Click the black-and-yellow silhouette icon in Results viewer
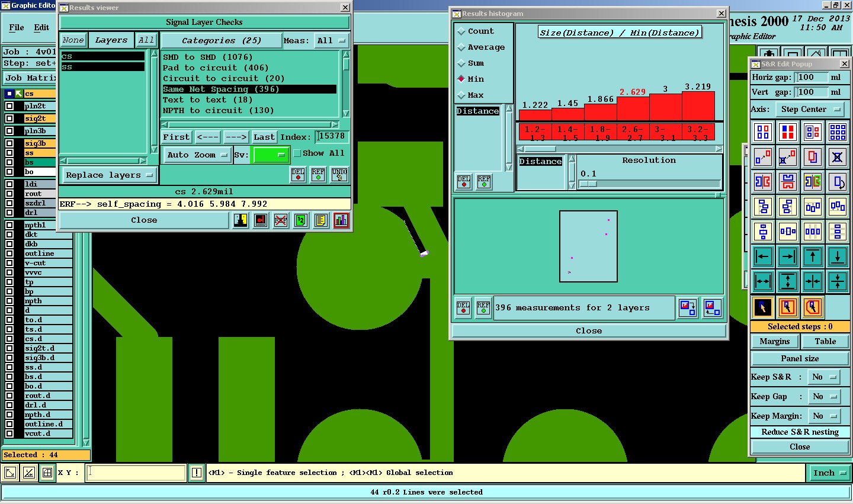Screen dimensions: 853x504 point(240,220)
